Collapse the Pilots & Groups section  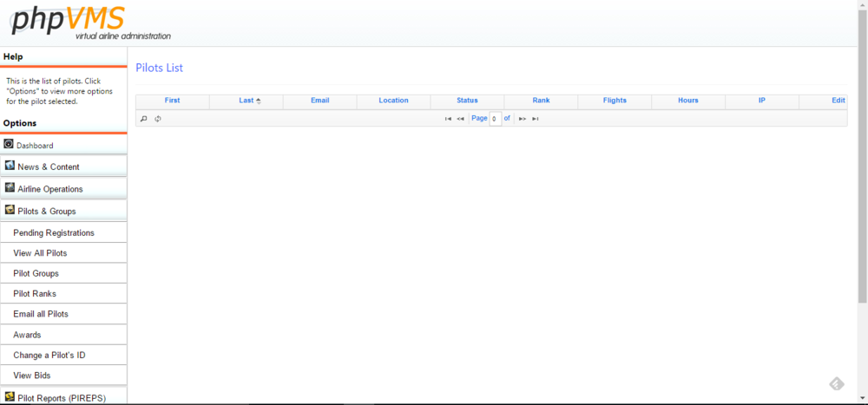47,211
